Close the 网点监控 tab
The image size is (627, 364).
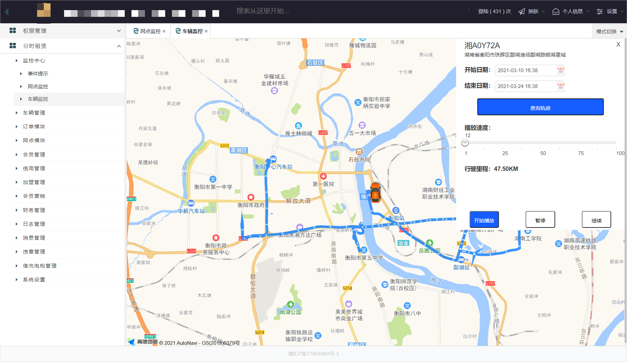point(164,31)
